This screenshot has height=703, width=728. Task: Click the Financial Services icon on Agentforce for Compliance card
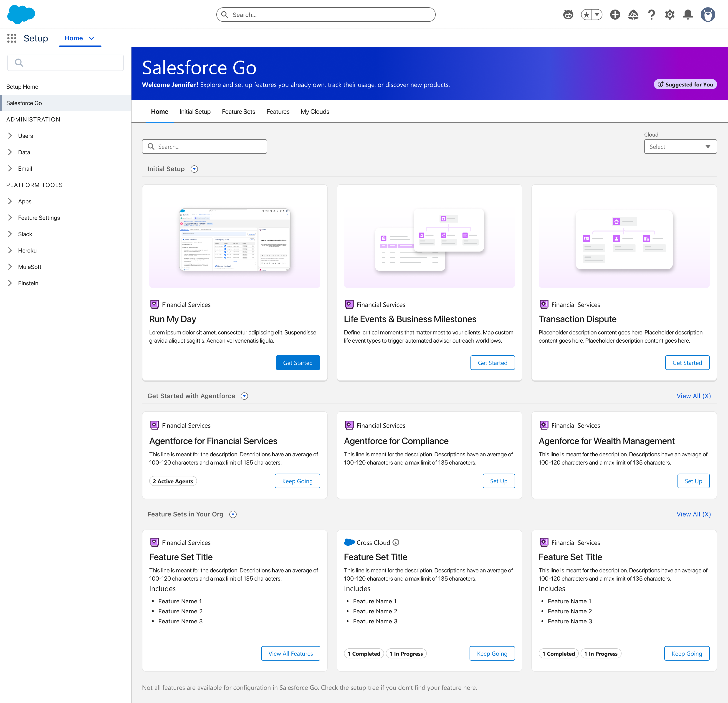[349, 425]
